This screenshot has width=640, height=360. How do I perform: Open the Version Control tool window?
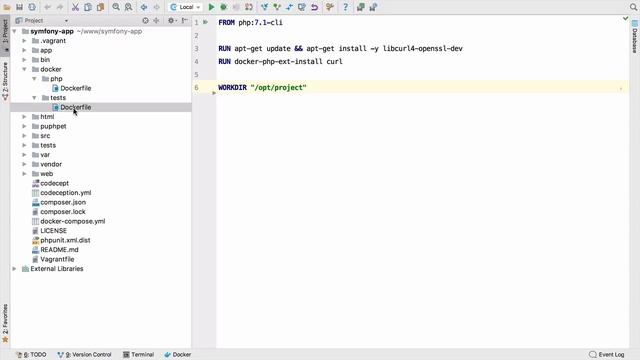(84, 355)
